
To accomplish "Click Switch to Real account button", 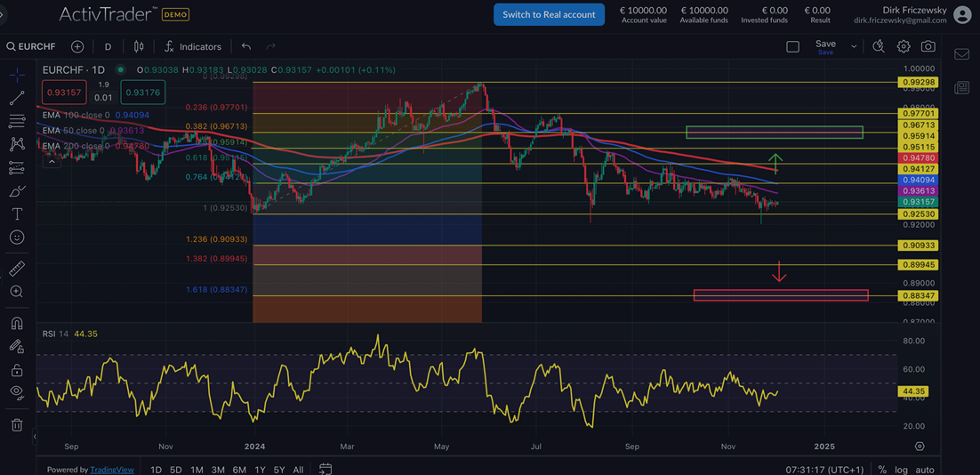I will (549, 14).
